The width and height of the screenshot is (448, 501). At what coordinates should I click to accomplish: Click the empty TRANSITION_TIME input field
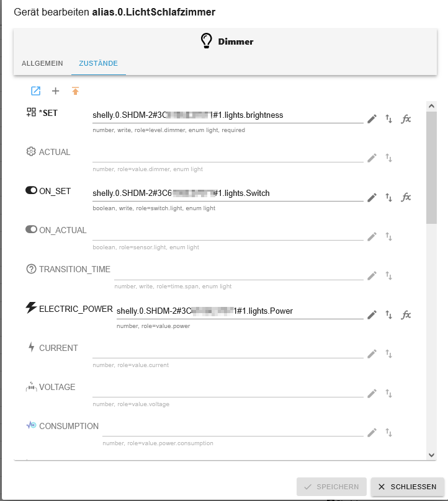[x=238, y=272]
